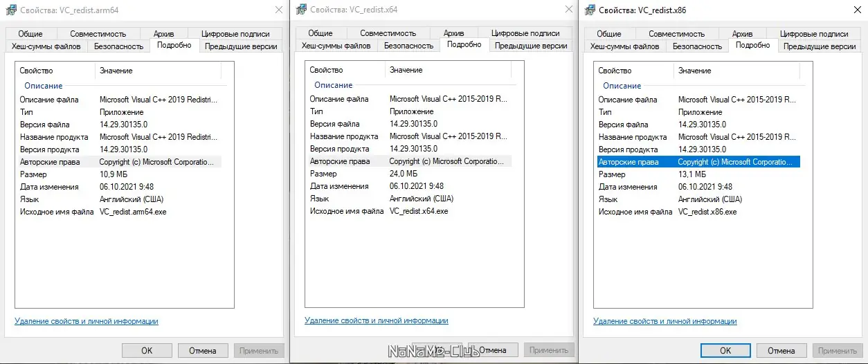Screen dimensions: 868x364
Task: Open Предыдущие версии tab in x64 window
Action: (x=531, y=46)
